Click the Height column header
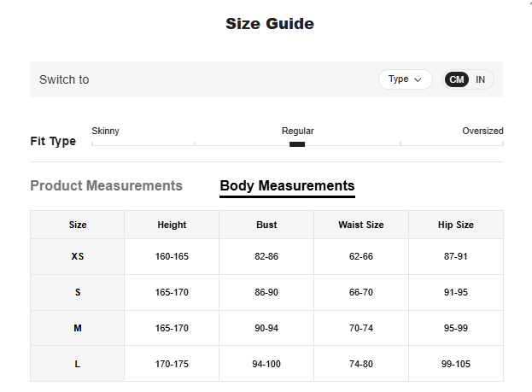The image size is (532, 392). point(172,225)
